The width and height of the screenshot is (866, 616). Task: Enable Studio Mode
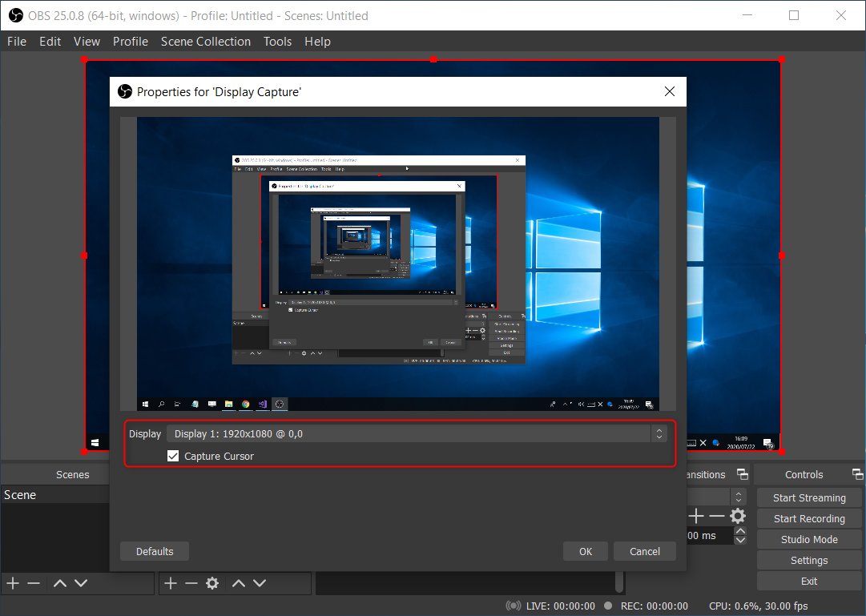tap(809, 540)
